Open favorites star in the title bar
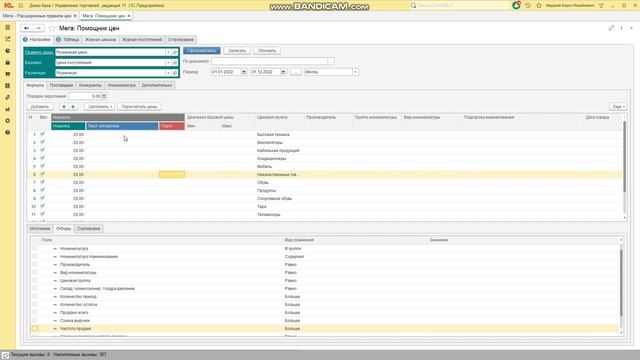Image resolution: width=640 pixels, height=360 pixels. 539,5
